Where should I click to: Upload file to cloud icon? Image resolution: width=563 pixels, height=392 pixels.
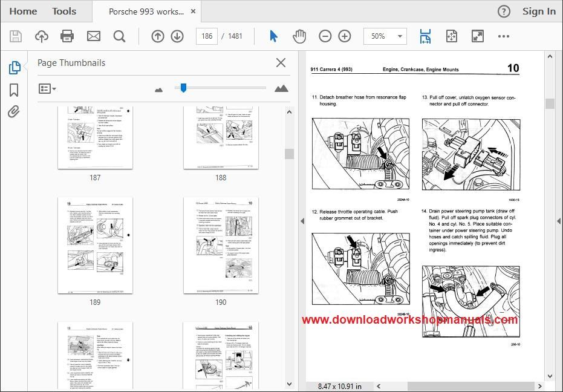click(x=42, y=36)
